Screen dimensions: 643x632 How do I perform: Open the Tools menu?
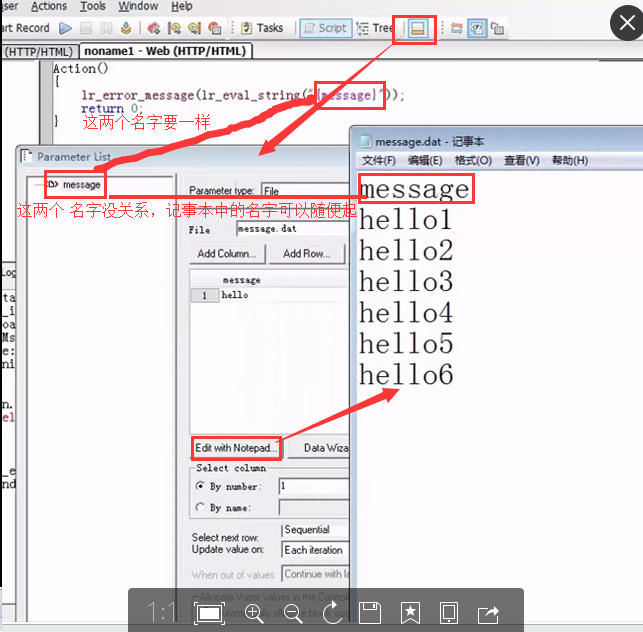click(x=93, y=6)
